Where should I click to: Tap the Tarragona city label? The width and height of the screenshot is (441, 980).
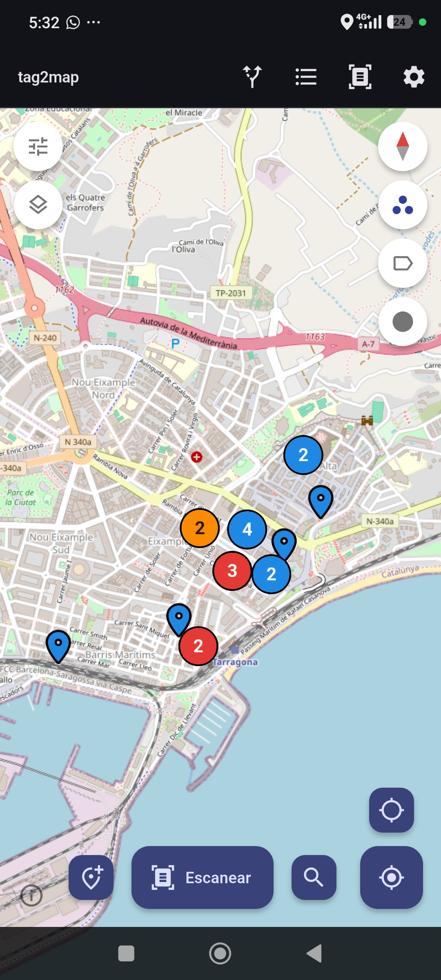236,662
